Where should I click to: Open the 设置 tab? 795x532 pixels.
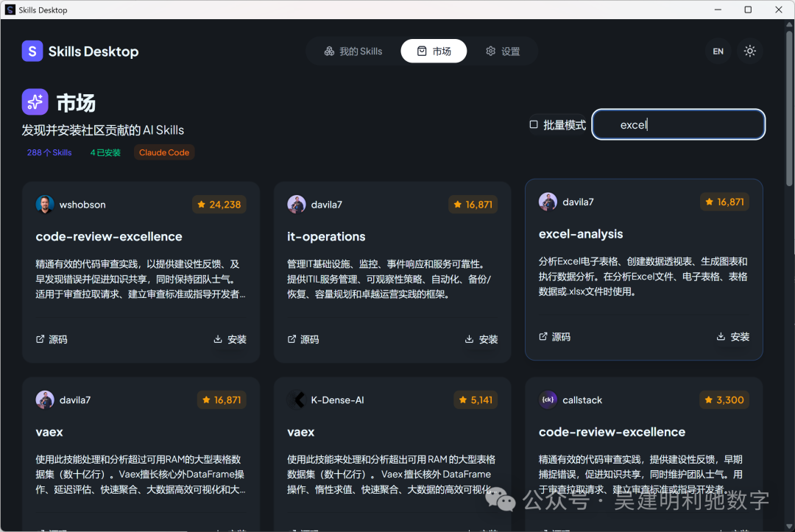pyautogui.click(x=503, y=51)
